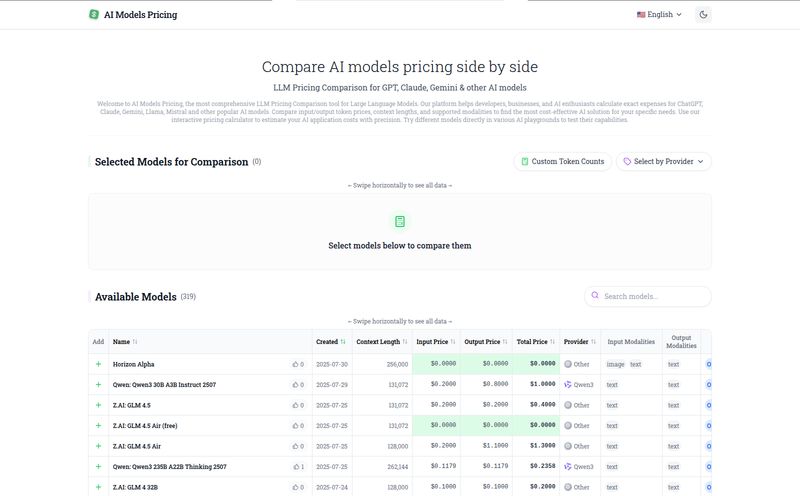Click the Available Models heading
This screenshot has height=496, width=800.
pyautogui.click(x=136, y=296)
